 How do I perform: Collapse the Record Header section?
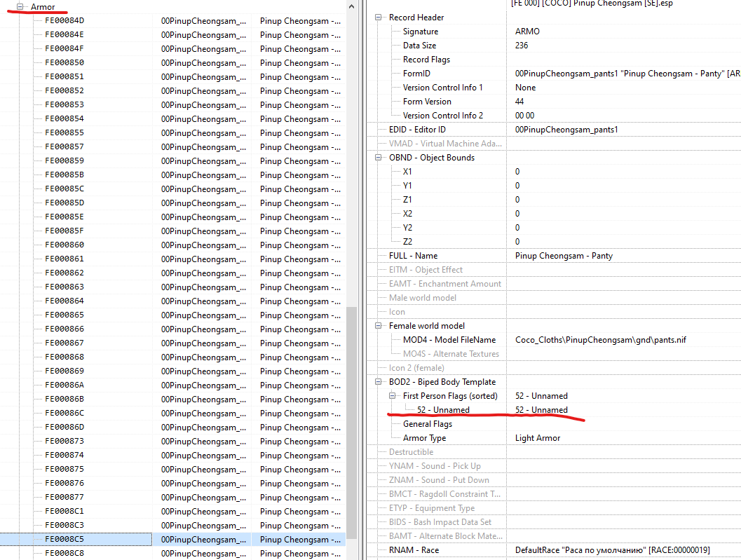click(378, 18)
